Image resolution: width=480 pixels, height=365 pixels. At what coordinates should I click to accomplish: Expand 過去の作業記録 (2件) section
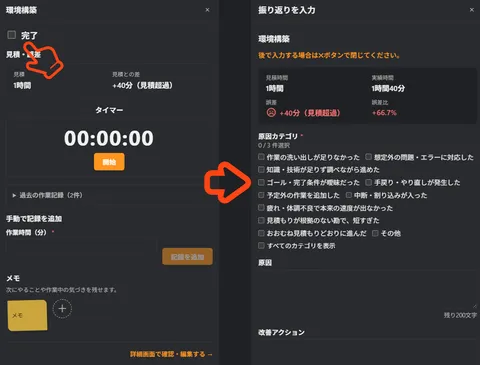[x=47, y=195]
